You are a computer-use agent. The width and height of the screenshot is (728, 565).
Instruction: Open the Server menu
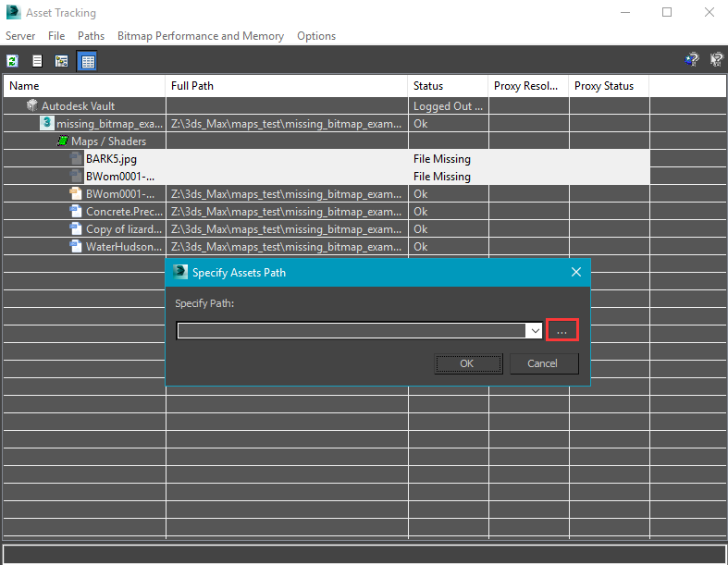tap(20, 36)
